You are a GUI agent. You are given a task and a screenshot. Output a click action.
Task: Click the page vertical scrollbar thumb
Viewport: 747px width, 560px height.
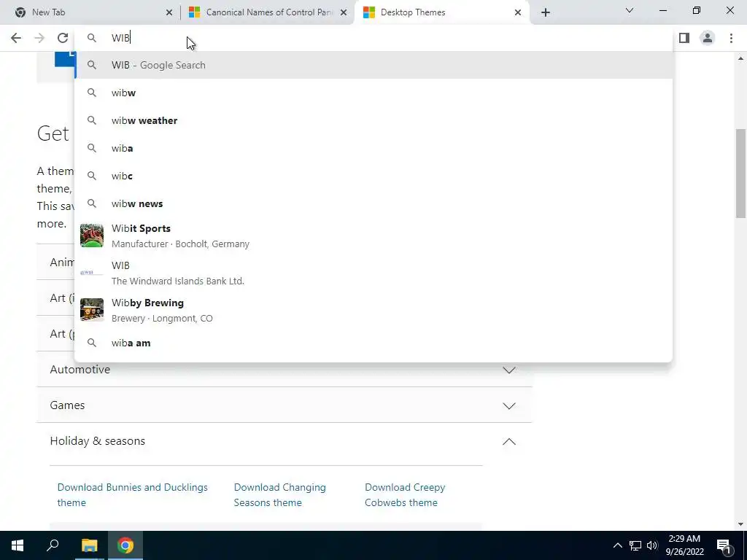[x=741, y=174]
